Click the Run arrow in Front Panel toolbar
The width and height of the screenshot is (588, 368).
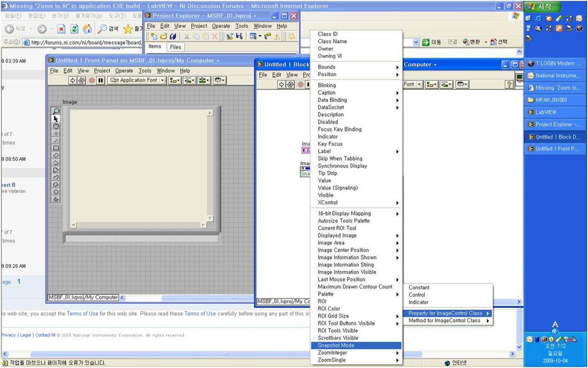click(73, 80)
